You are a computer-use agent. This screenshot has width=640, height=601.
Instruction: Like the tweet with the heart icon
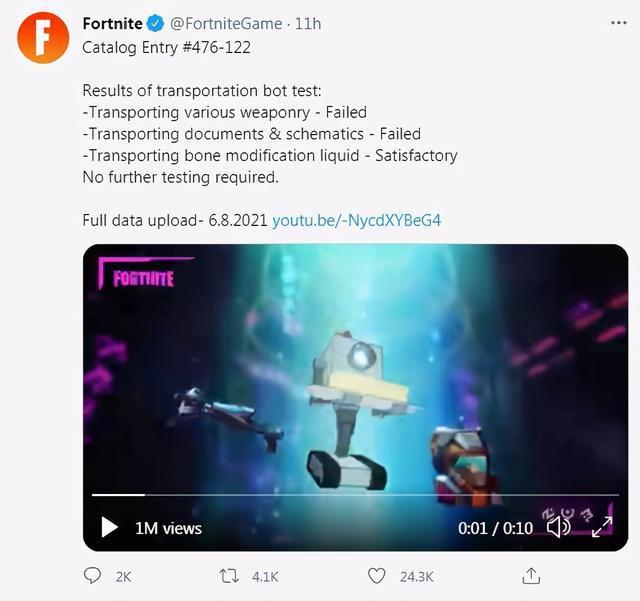[376, 576]
